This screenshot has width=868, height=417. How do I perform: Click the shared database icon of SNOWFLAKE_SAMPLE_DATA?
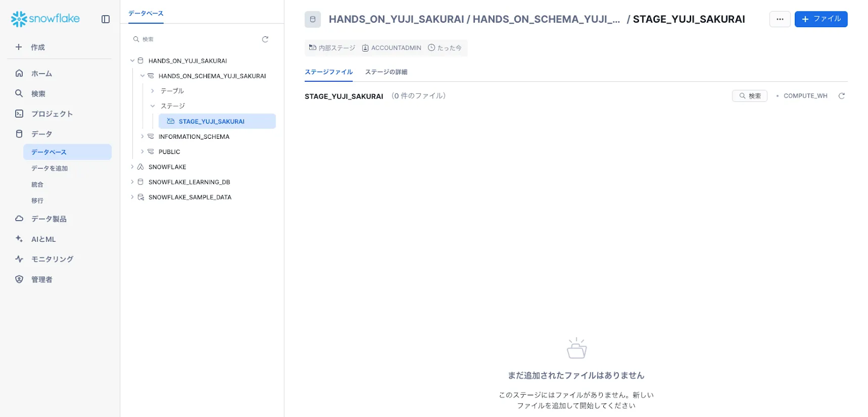click(141, 197)
